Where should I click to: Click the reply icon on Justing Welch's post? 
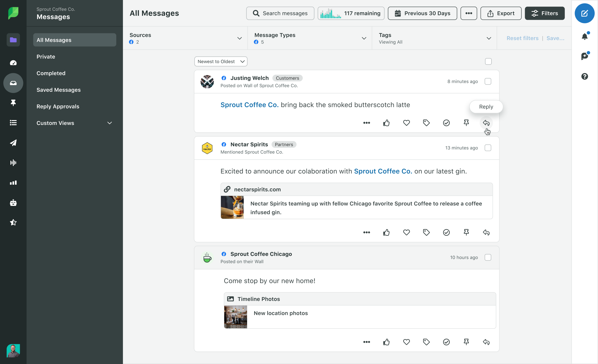point(486,123)
